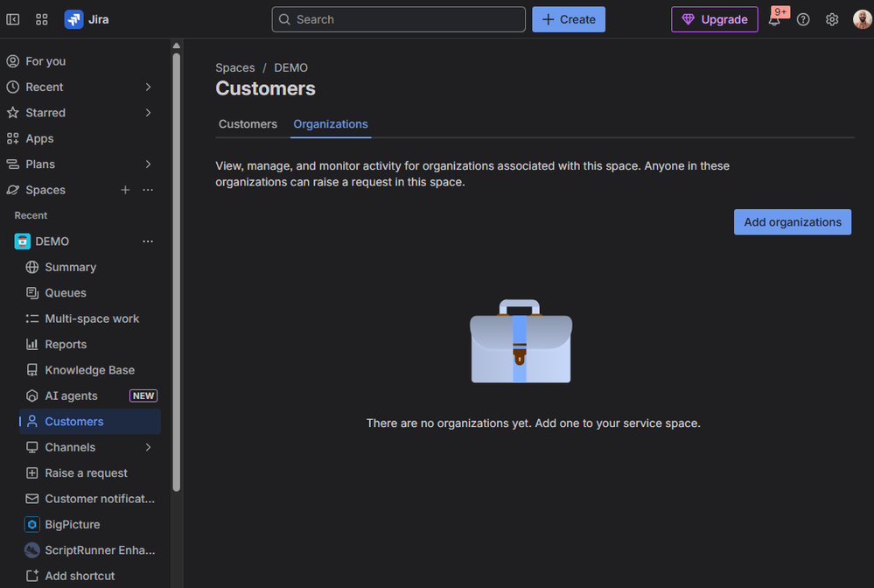Click the For you person icon
This screenshot has width=874, height=588.
[13, 61]
